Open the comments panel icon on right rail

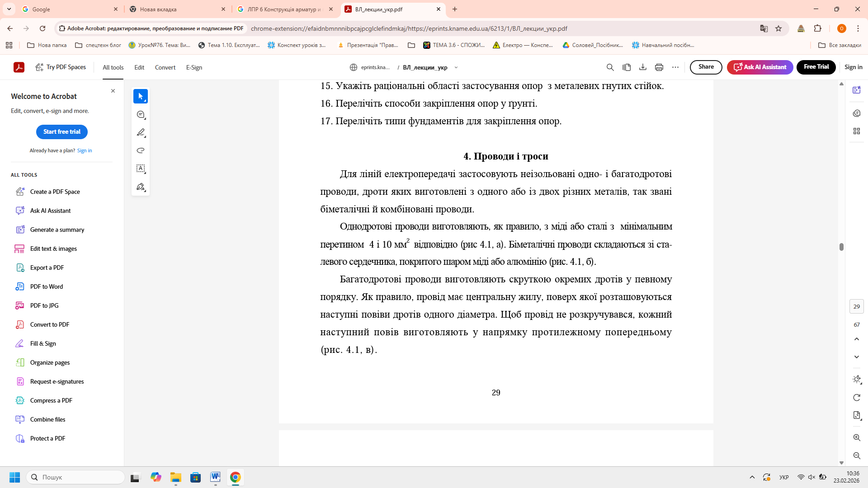(x=856, y=113)
